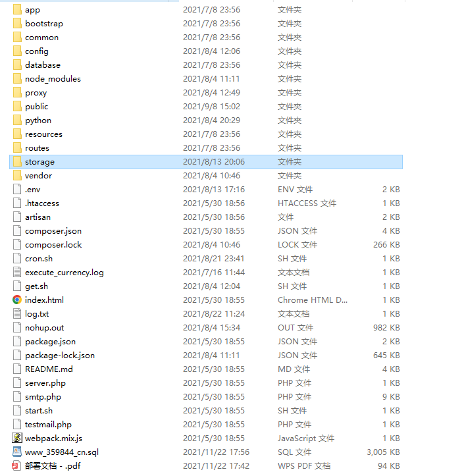Screen dimensions: 464x476
Task: Click the text document icon of log.txt
Action: click(x=17, y=313)
